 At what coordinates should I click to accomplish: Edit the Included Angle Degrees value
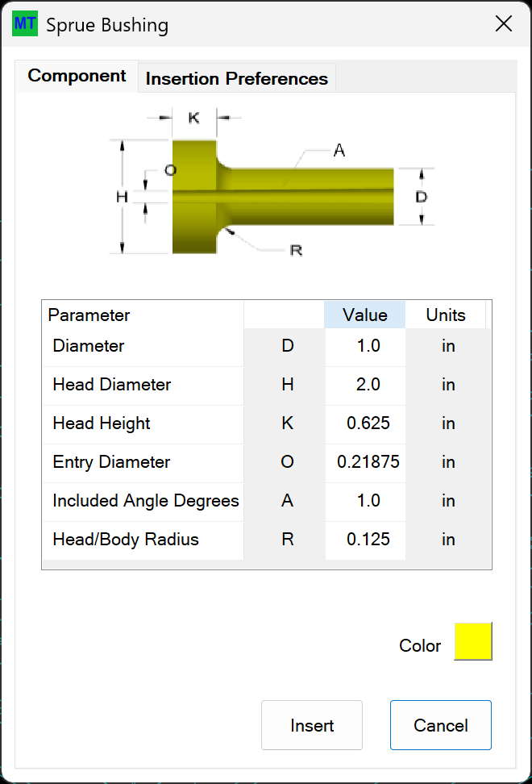coord(365,501)
